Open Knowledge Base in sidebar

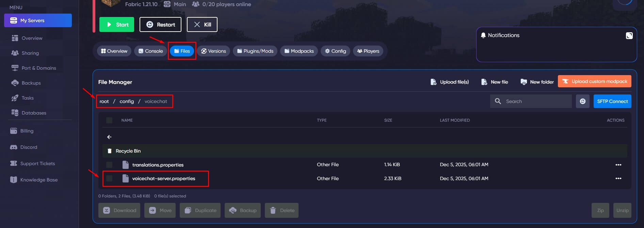[x=39, y=180]
